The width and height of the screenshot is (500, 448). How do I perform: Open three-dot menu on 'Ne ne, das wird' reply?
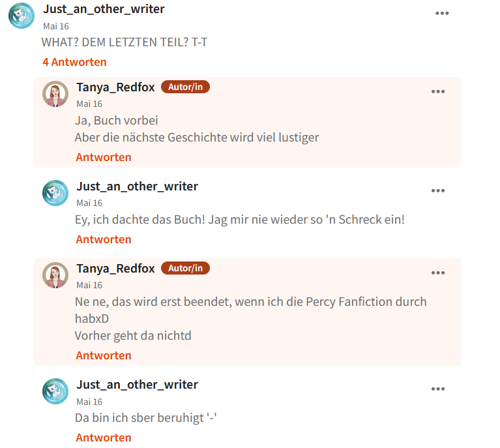click(x=438, y=273)
